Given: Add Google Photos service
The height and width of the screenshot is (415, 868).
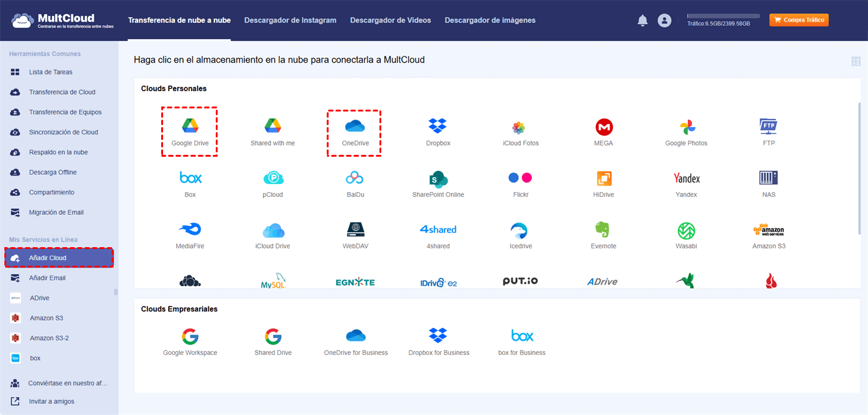Looking at the screenshot, I should tap(686, 133).
